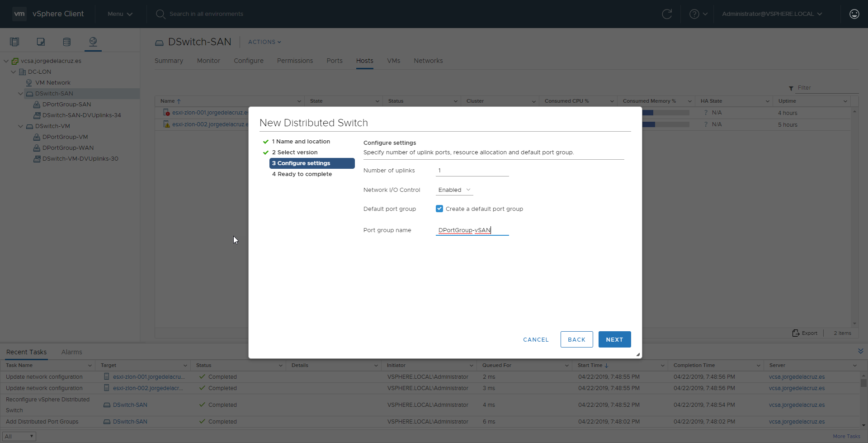Image resolution: width=868 pixels, height=443 pixels.
Task: Click the vm logo in header
Action: [19, 14]
